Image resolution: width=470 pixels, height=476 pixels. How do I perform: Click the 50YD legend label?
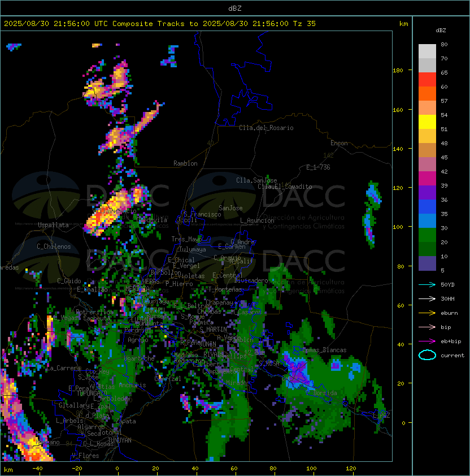447,285
